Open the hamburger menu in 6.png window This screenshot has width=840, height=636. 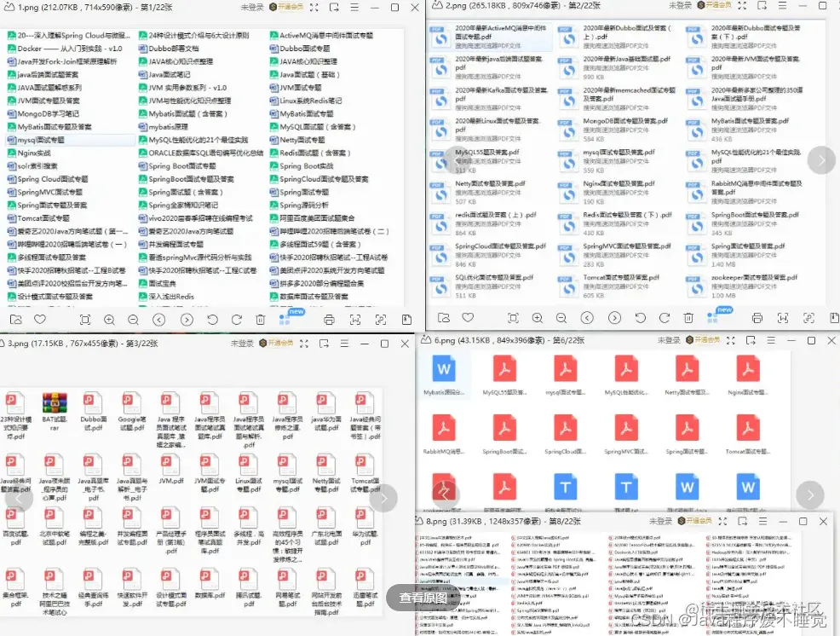(x=771, y=340)
